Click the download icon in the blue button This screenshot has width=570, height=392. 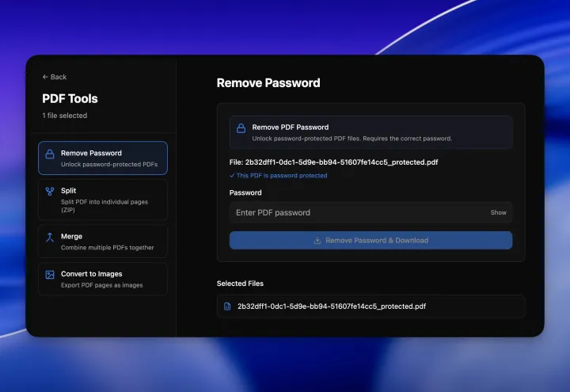point(317,241)
